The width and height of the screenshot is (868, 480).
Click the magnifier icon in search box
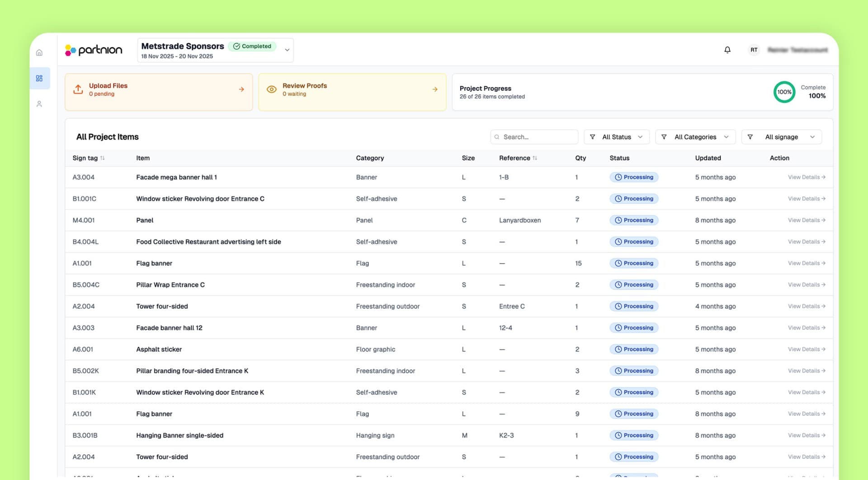pos(497,137)
